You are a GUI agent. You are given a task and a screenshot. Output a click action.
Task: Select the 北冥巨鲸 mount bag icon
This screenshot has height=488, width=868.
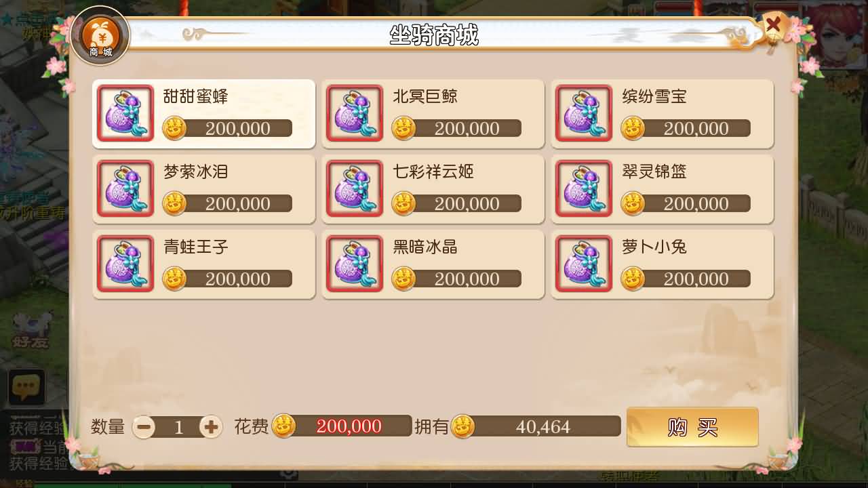click(355, 113)
